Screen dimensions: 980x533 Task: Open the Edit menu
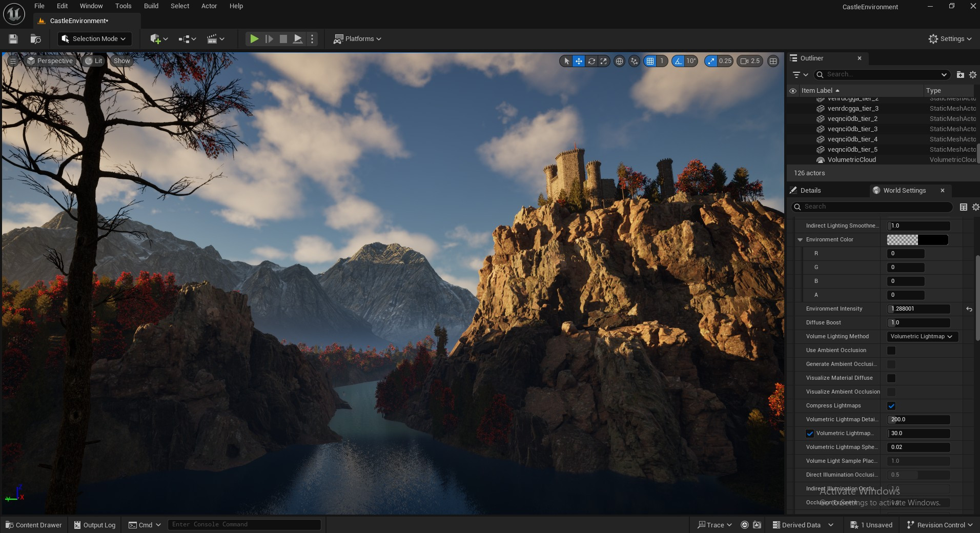click(x=63, y=6)
